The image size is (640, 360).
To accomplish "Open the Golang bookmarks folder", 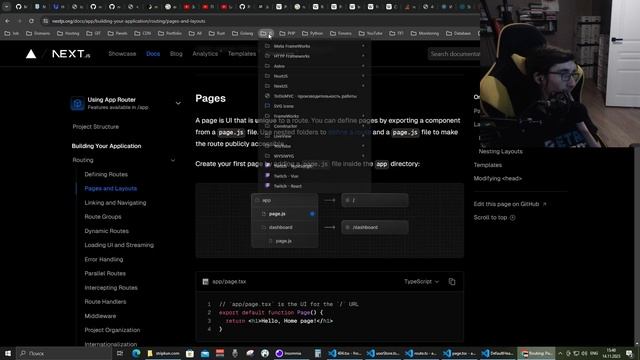I will click(x=243, y=33).
